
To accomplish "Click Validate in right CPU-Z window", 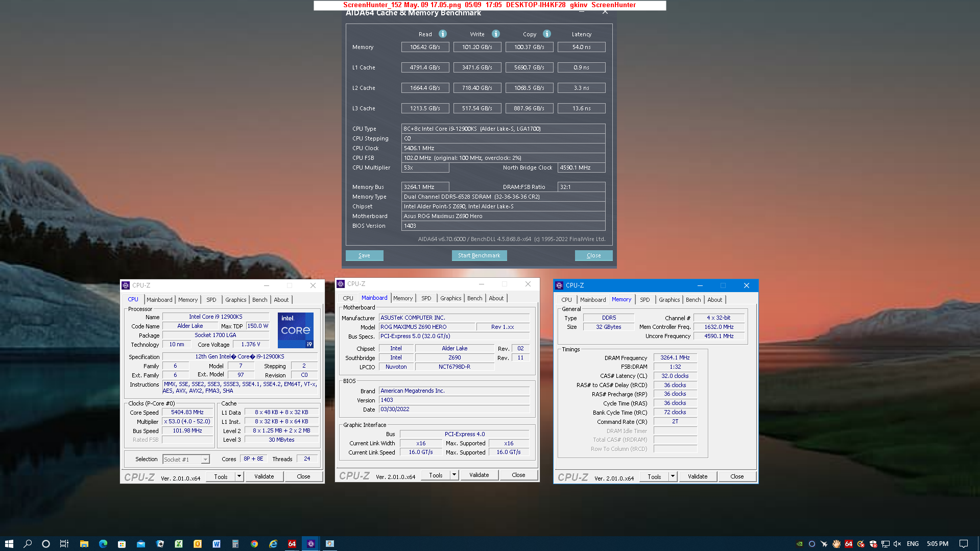I will (698, 476).
